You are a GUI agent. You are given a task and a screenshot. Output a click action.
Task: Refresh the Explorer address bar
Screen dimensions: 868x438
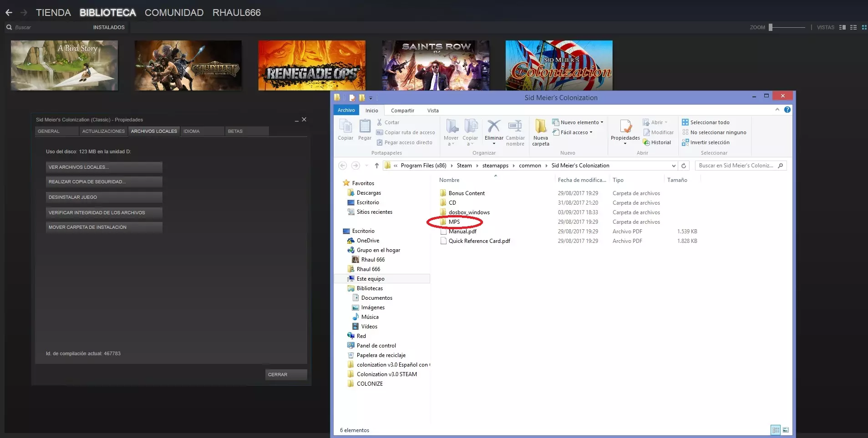[684, 166]
